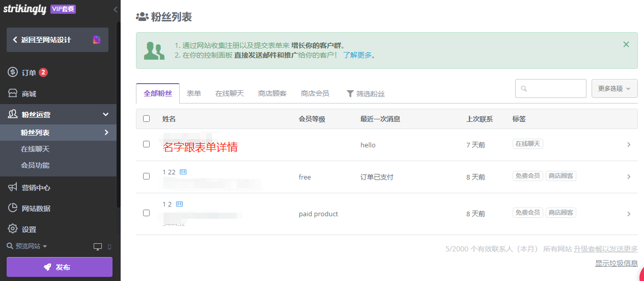Click the 订单 dollar icon

(13, 72)
